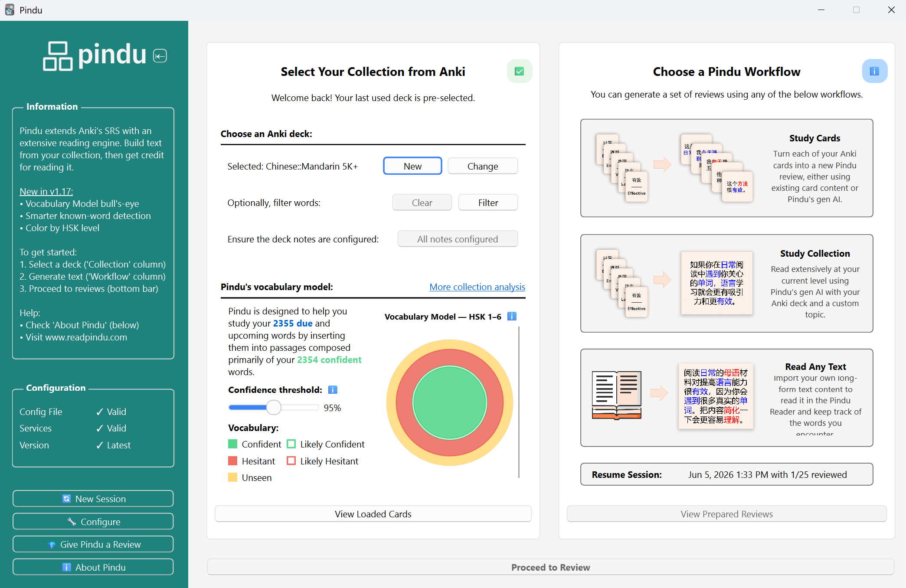Select the Study Collection workflow
The width and height of the screenshot is (906, 588).
click(x=727, y=283)
